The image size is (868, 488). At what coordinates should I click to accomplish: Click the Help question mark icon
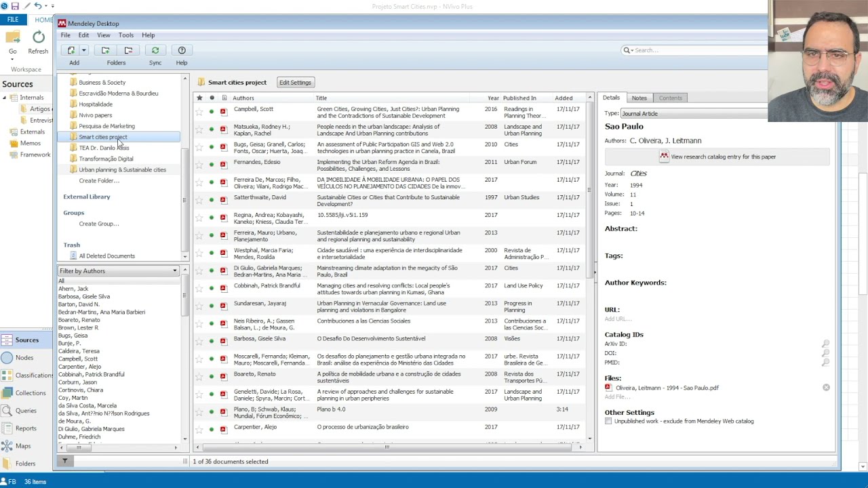pos(182,50)
